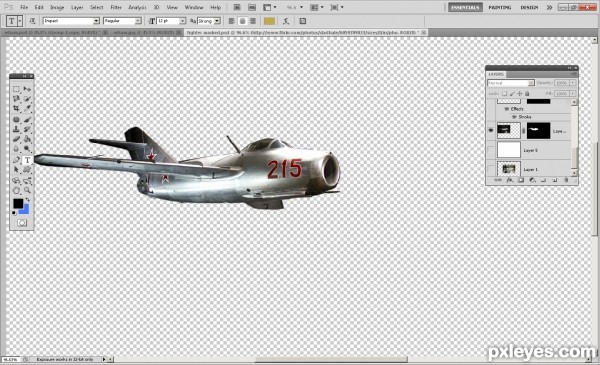Image resolution: width=600 pixels, height=365 pixels.
Task: Open the warp text dialog
Action: [286, 21]
